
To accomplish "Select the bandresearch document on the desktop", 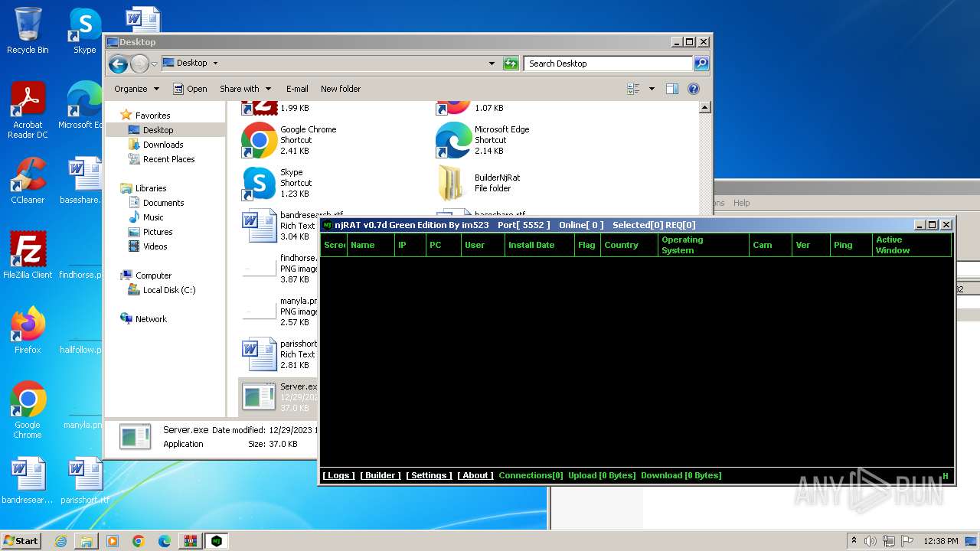I will point(28,481).
